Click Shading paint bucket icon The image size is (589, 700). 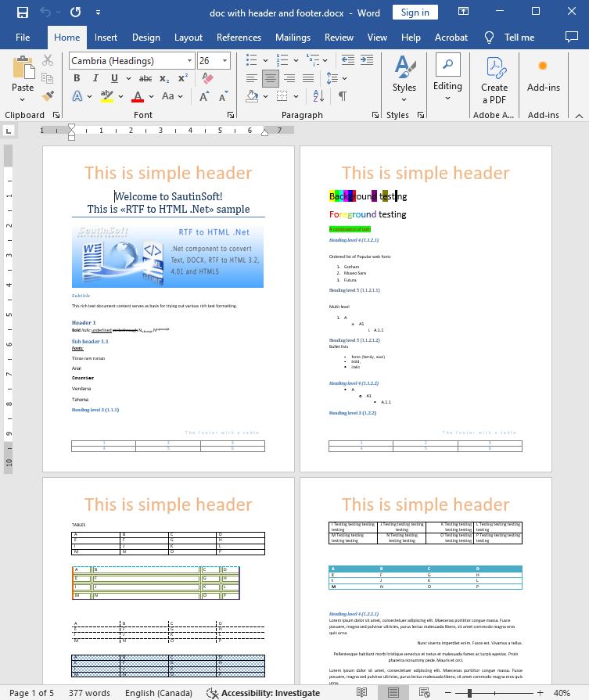[253, 96]
